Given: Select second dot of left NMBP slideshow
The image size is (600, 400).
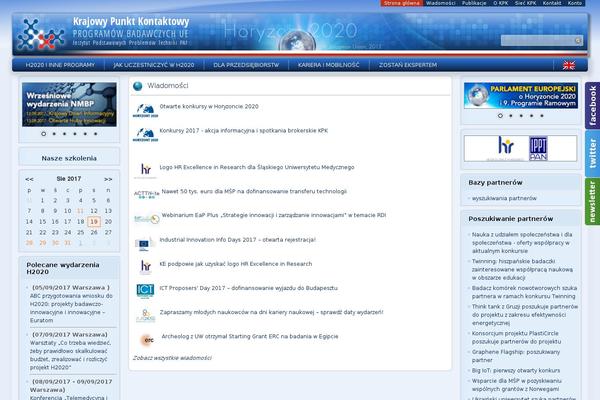Looking at the screenshot, I should 54,134.
